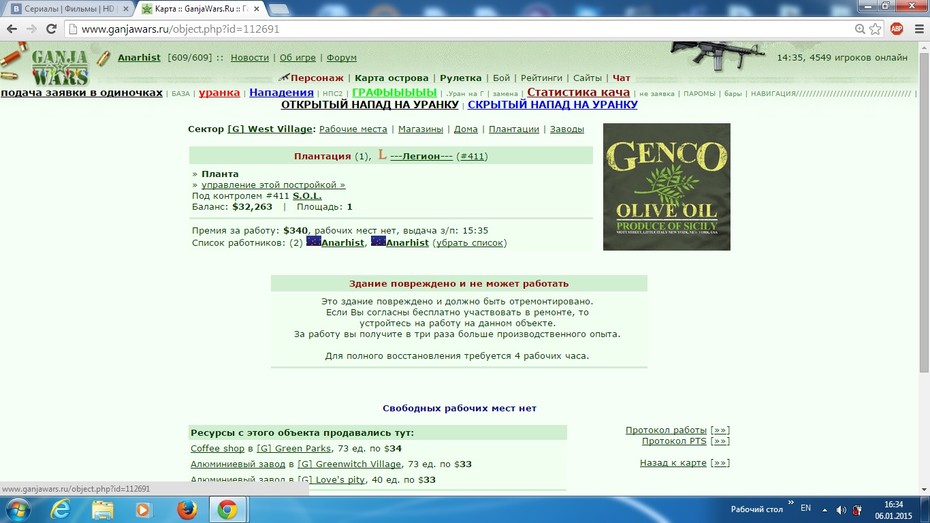Screen dimensions: 930x523
Task: Click the flag icon before the first Anarhist
Action: tap(313, 241)
